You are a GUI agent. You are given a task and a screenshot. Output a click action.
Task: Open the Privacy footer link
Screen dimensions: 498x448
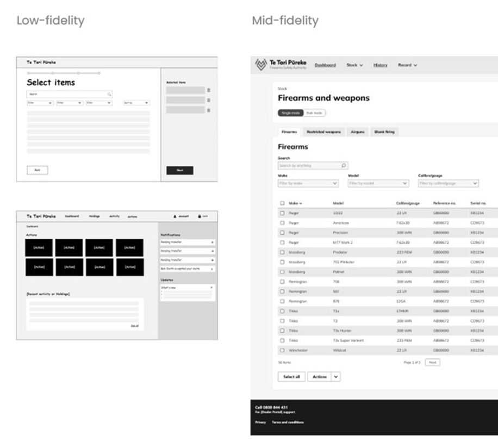tap(260, 422)
